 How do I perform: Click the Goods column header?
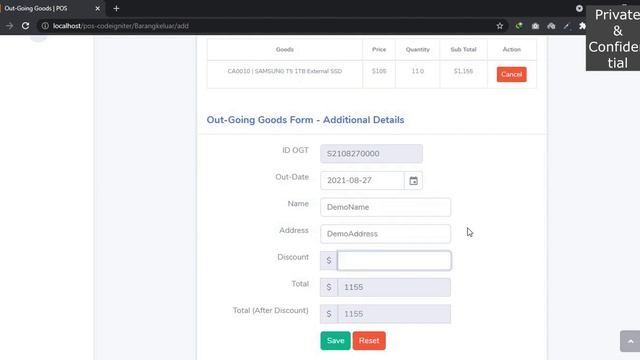[x=284, y=49]
